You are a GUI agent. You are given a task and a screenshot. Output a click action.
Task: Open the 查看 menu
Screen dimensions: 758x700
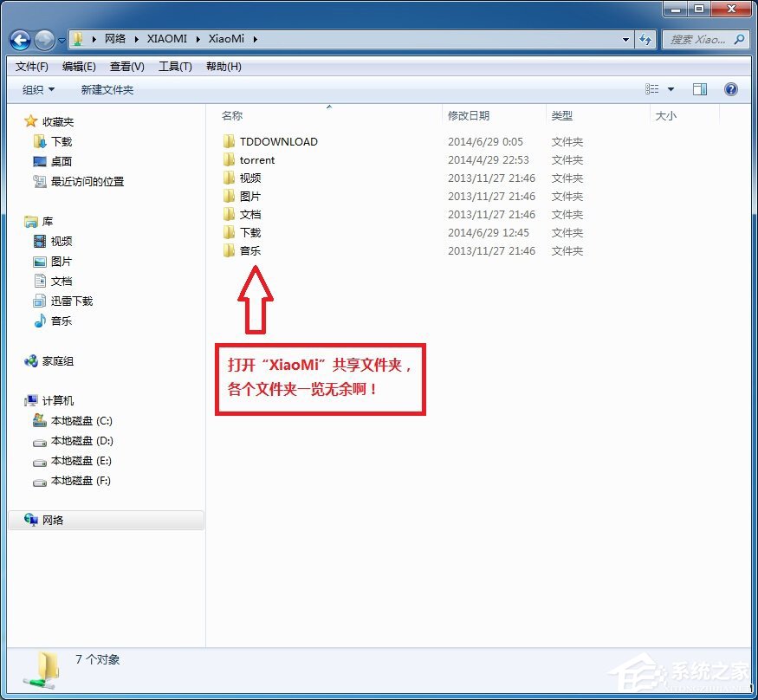[126, 66]
